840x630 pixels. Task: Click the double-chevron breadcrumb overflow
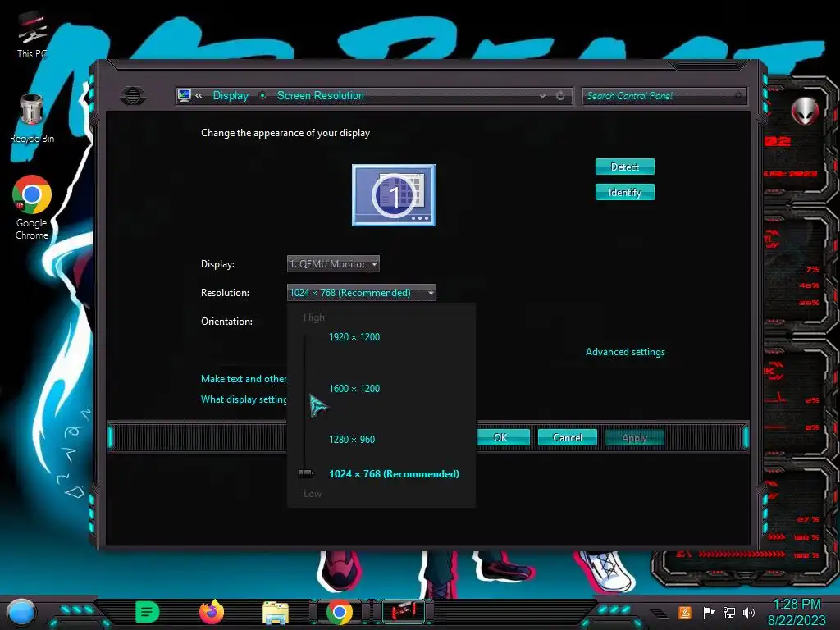click(199, 95)
